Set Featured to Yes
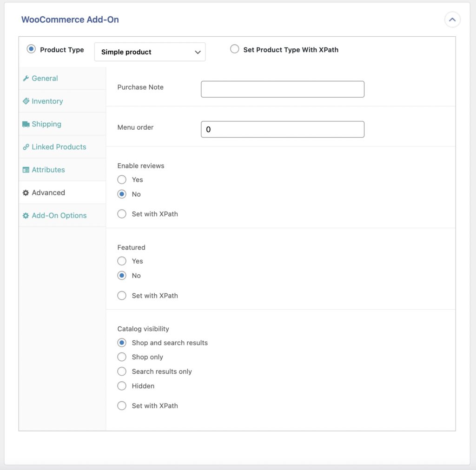The height and width of the screenshot is (470, 476). click(121, 261)
